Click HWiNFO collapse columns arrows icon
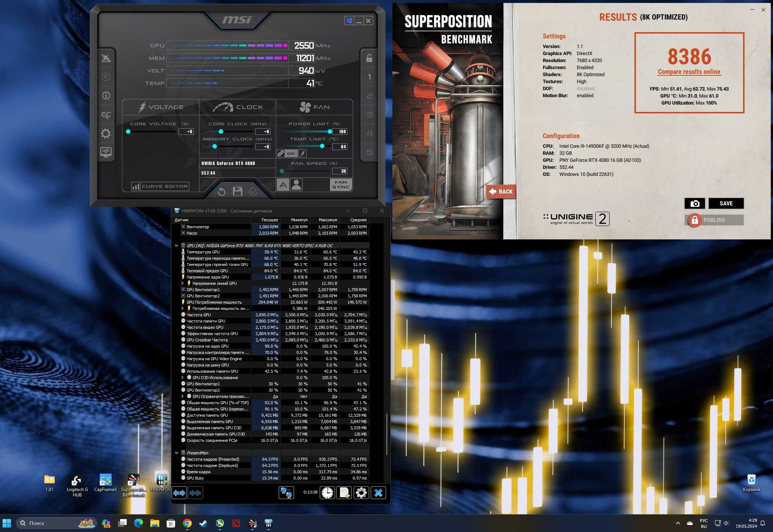 195,493
